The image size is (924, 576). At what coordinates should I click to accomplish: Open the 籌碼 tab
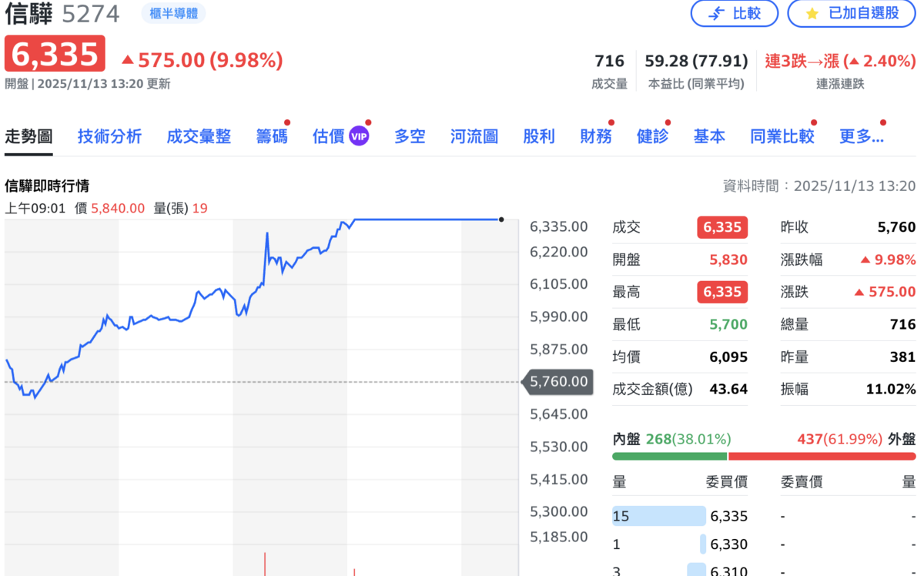click(271, 136)
